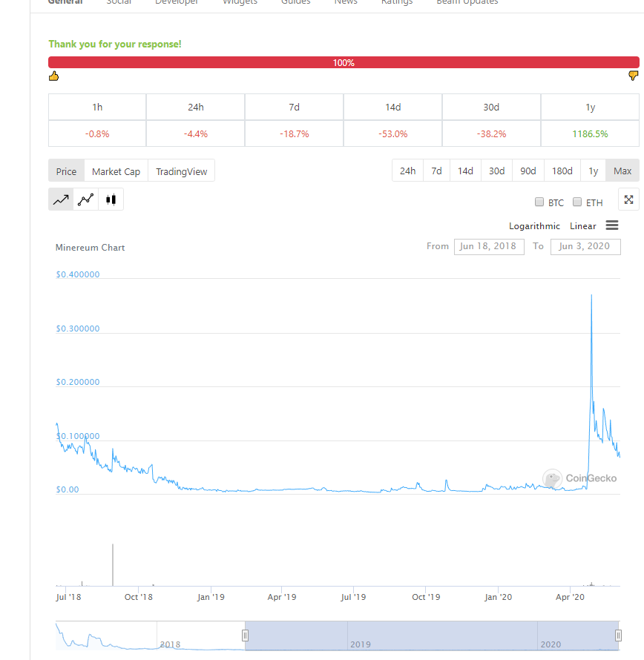Click the 24h change value -4.4%

click(196, 133)
